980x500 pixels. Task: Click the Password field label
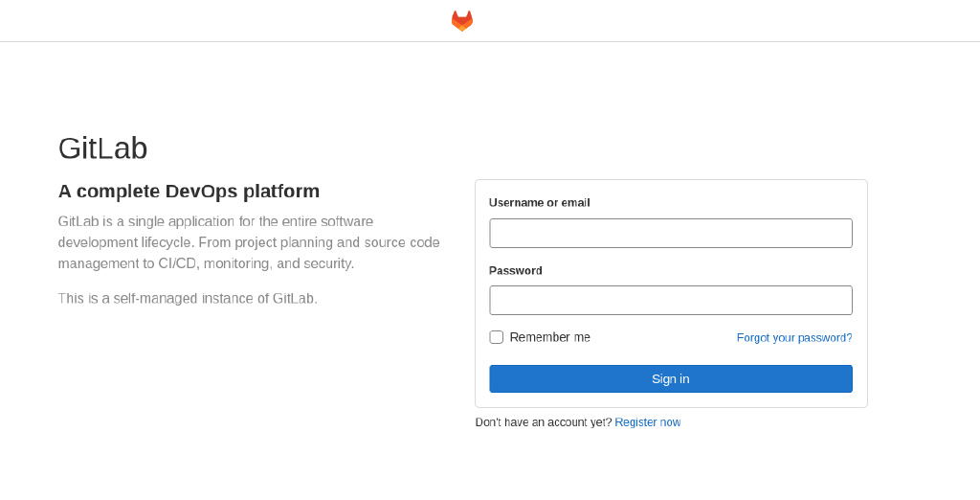[515, 270]
